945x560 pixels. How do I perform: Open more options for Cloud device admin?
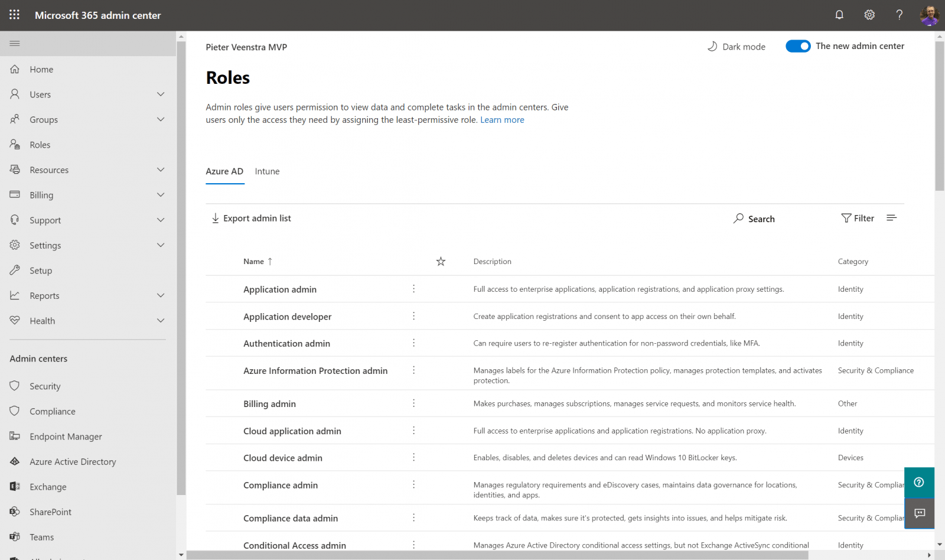[x=413, y=457]
